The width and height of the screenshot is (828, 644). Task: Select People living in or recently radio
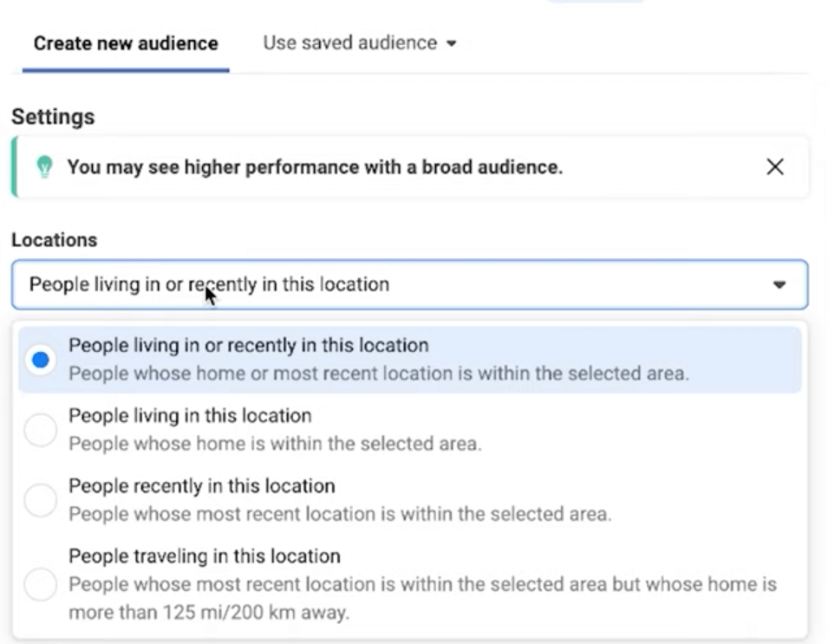pos(41,360)
